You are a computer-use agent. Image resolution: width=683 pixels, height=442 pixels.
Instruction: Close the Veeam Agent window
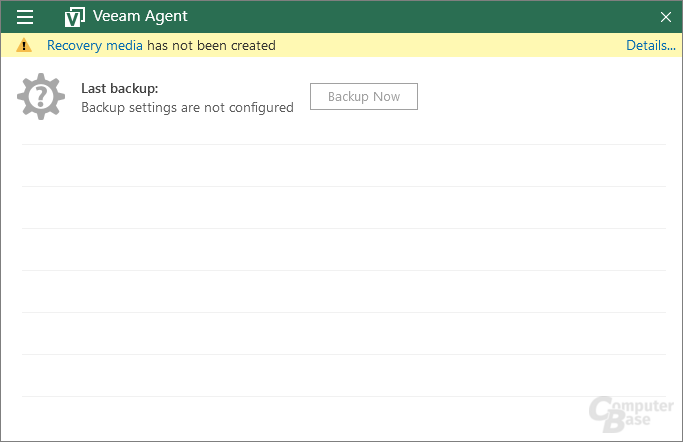click(666, 17)
